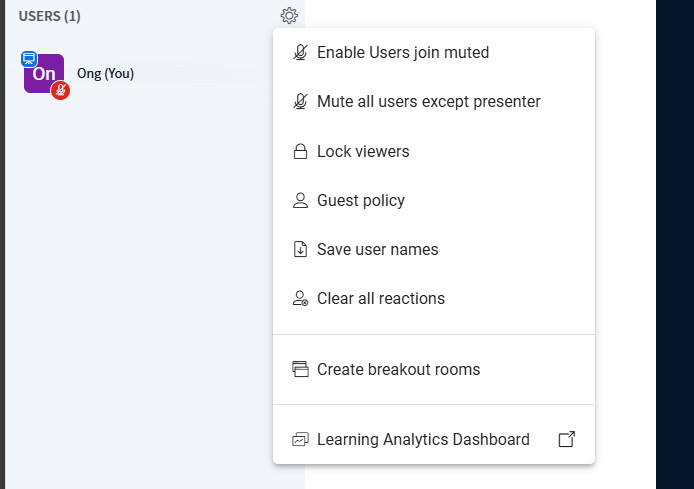Click the user icon beside Clear all reactions

[299, 299]
